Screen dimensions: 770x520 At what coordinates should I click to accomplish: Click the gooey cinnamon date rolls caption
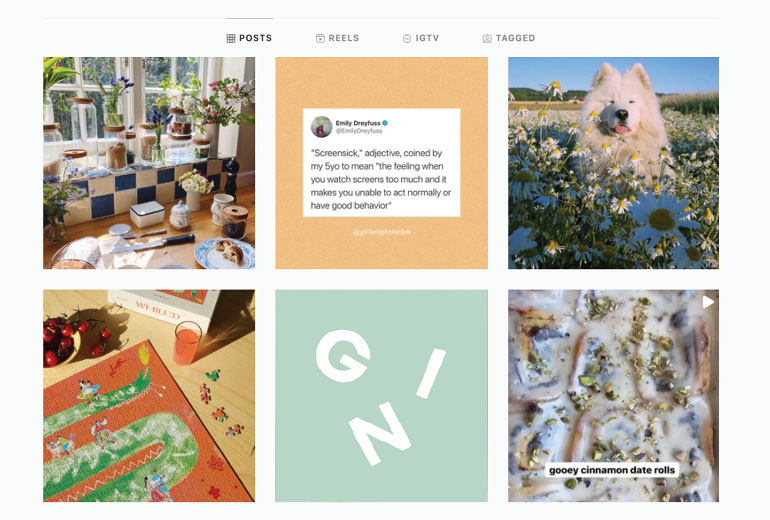pos(612,470)
